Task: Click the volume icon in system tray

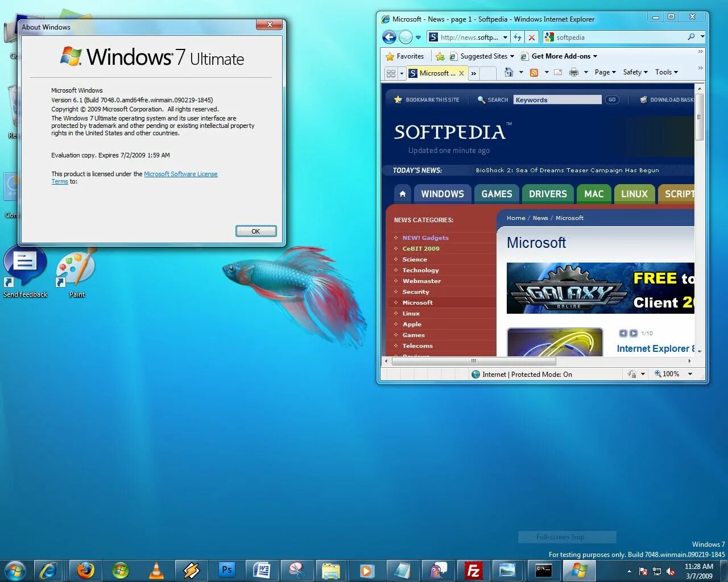Action: coord(671,571)
